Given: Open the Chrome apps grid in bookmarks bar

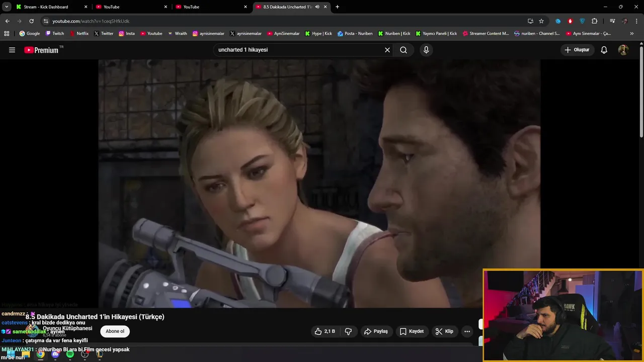Looking at the screenshot, I should [x=7, y=34].
